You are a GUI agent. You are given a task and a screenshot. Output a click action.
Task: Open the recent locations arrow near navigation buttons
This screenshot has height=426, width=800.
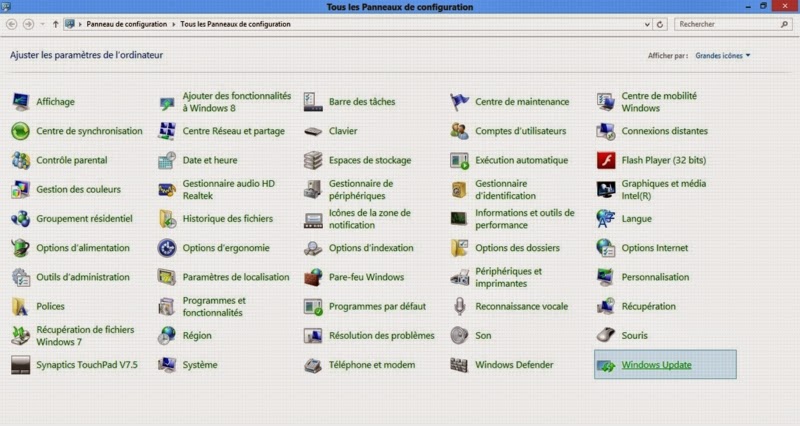coord(42,24)
